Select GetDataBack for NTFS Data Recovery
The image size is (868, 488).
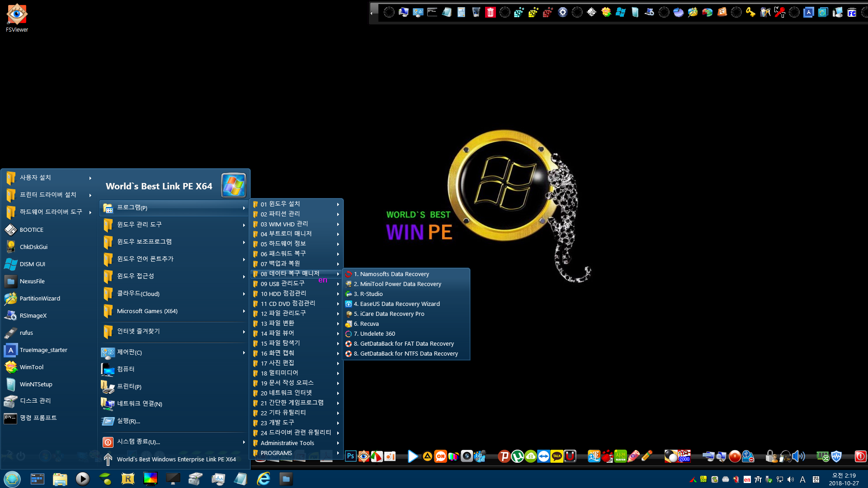coord(406,353)
